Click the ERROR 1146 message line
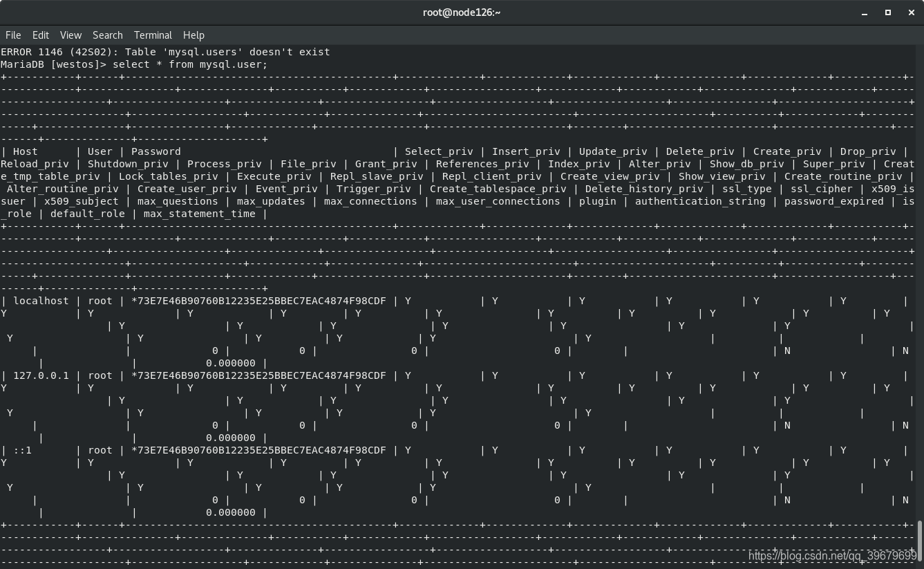The width and height of the screenshot is (924, 569). (x=165, y=52)
